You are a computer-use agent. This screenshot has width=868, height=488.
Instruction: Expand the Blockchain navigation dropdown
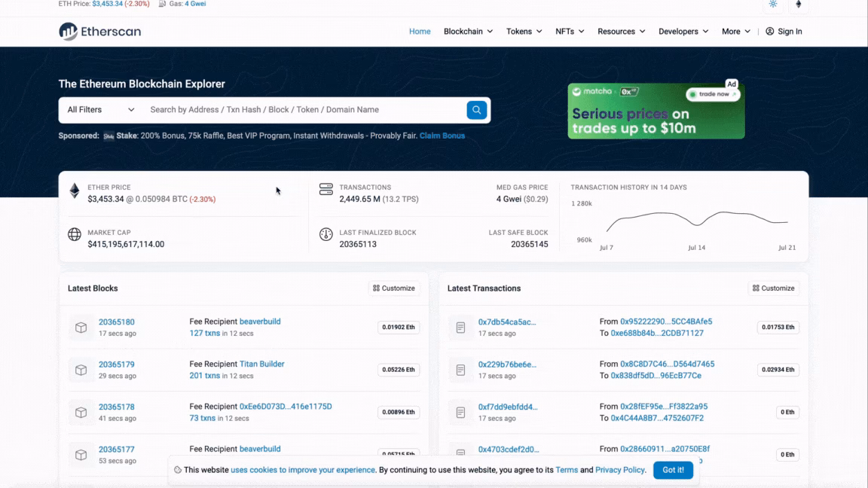tap(467, 31)
